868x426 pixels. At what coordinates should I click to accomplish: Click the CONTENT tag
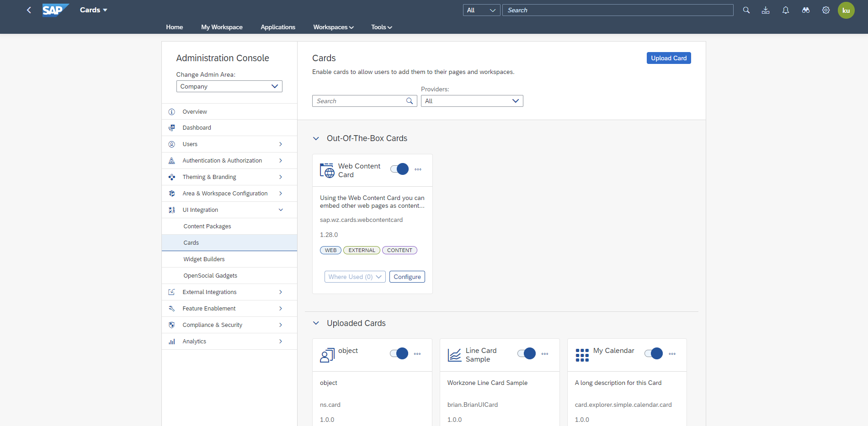click(x=399, y=250)
